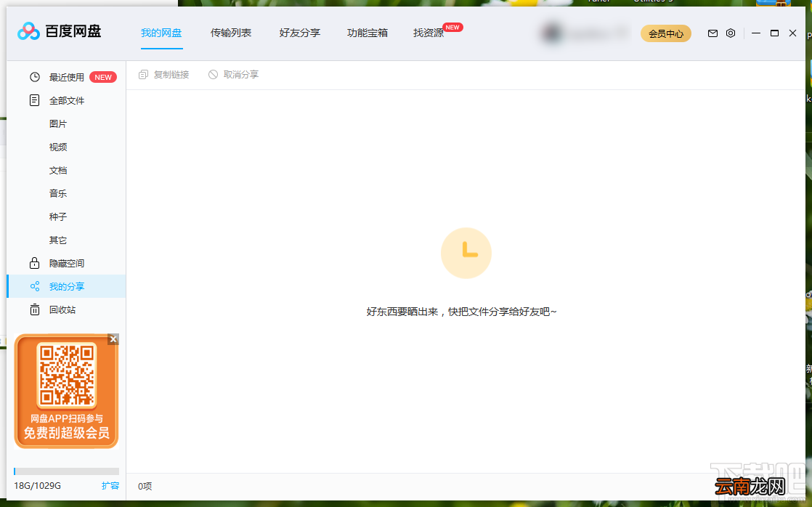Click 复制链接 toolbar button
Screen dimensions: 812x507
[x=164, y=75]
